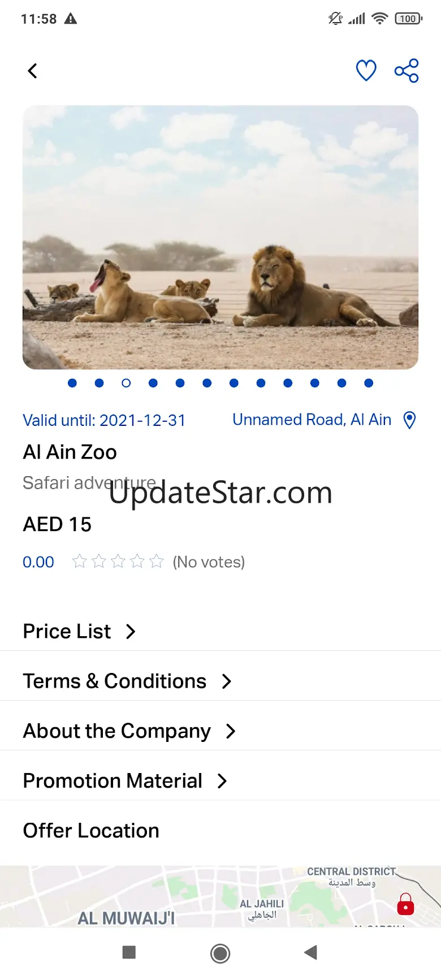
Task: Select the first image carousel dot
Action: [72, 383]
